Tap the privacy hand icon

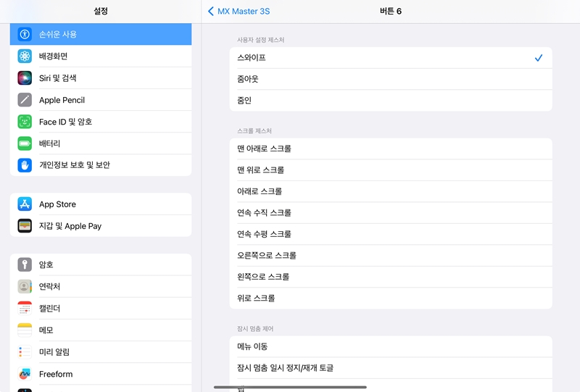(25, 165)
